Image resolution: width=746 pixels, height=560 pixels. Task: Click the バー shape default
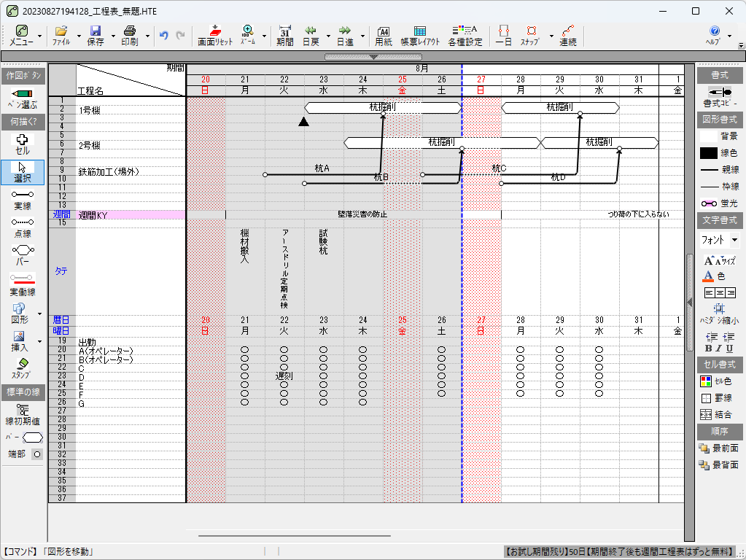32,437
